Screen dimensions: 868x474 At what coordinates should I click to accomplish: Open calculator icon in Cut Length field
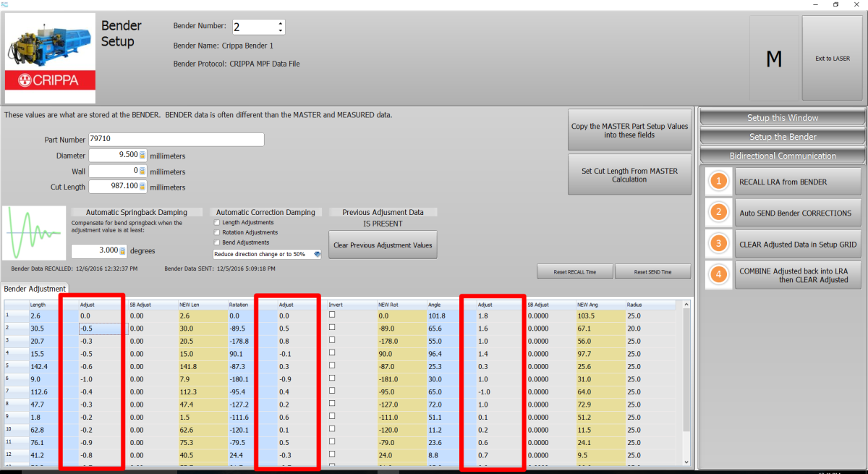[142, 187]
